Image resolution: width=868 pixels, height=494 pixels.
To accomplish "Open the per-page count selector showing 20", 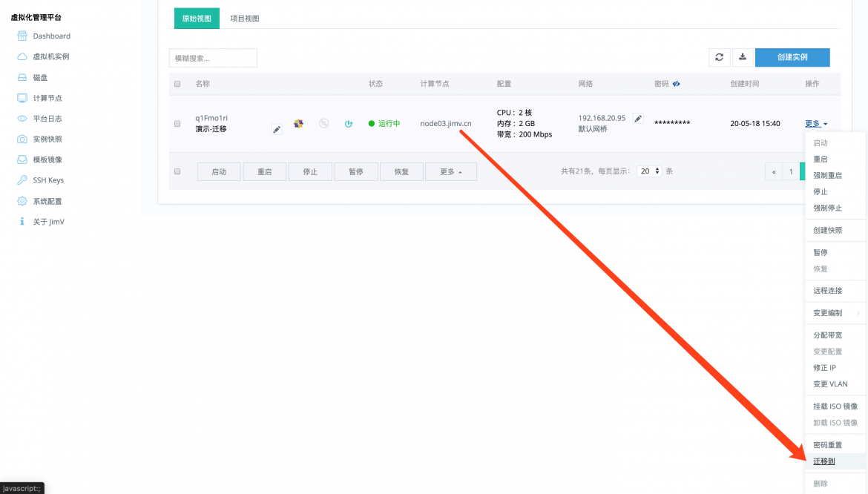I will pos(649,171).
